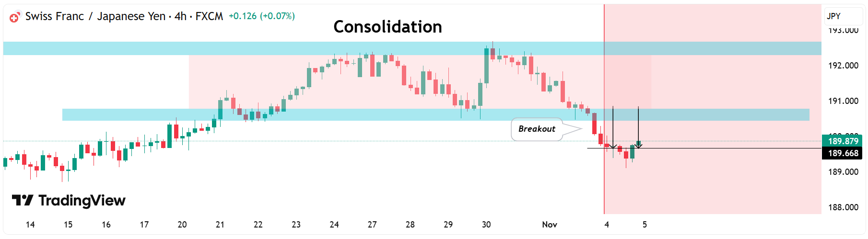This screenshot has height=239, width=868.
Task: Select the second black down arrow drawing
Action: pos(638,125)
